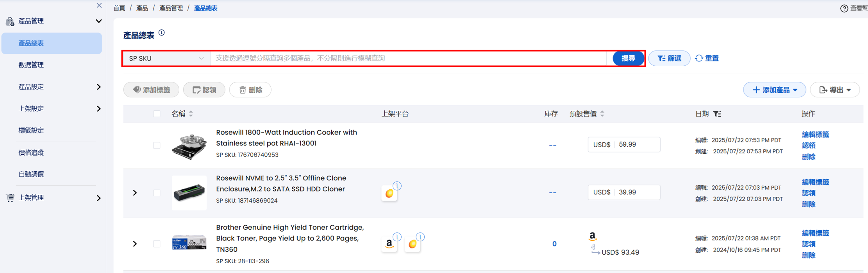Image resolution: width=868 pixels, height=273 pixels.
Task: Check the Rosewill NVME Clone Enclosure checkbox
Action: pos(157,193)
